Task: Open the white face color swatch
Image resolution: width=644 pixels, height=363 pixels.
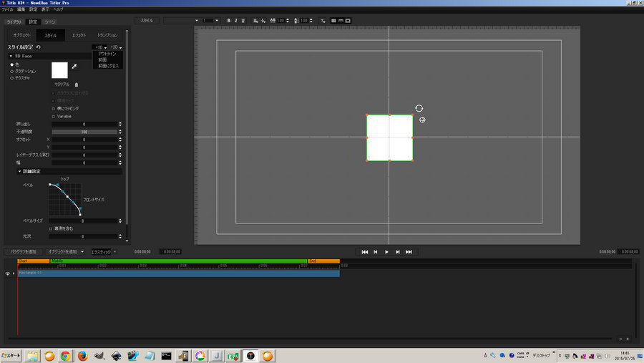Action: [x=59, y=70]
